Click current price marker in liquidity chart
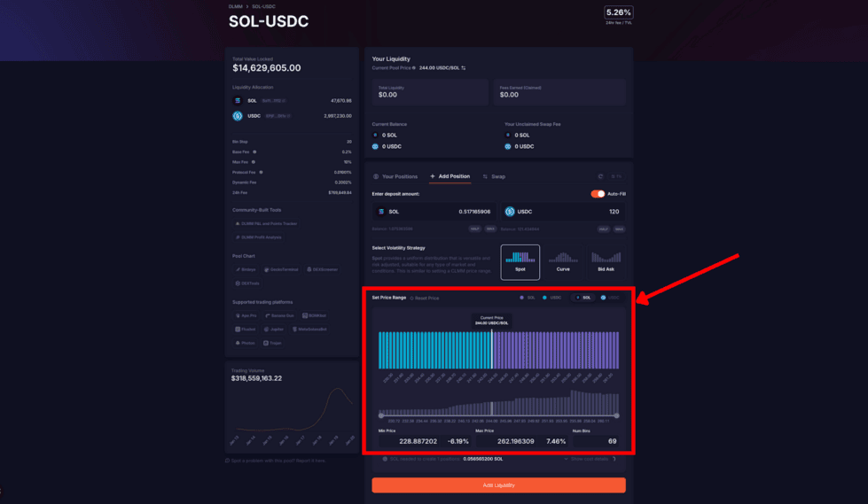The image size is (868, 504). (x=491, y=350)
